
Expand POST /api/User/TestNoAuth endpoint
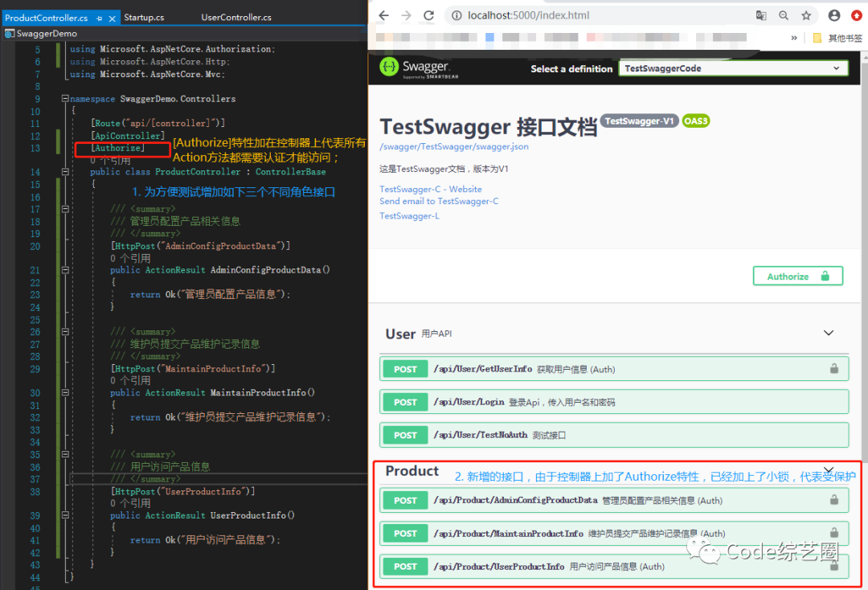(614, 435)
